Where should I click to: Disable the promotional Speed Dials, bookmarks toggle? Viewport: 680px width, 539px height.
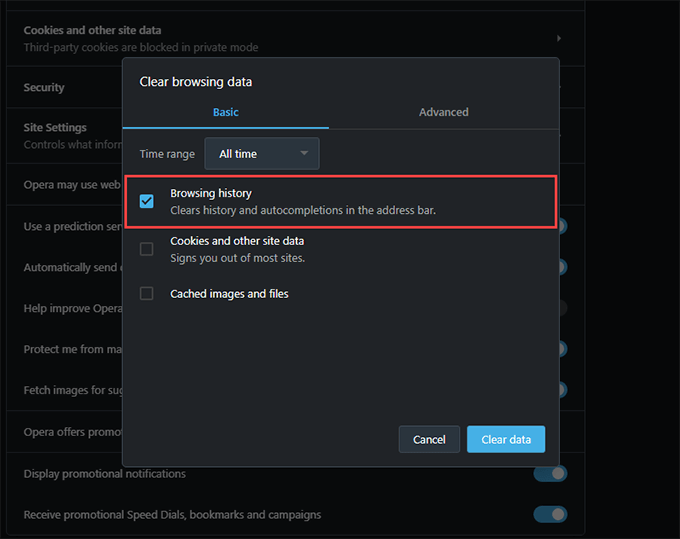point(551,514)
